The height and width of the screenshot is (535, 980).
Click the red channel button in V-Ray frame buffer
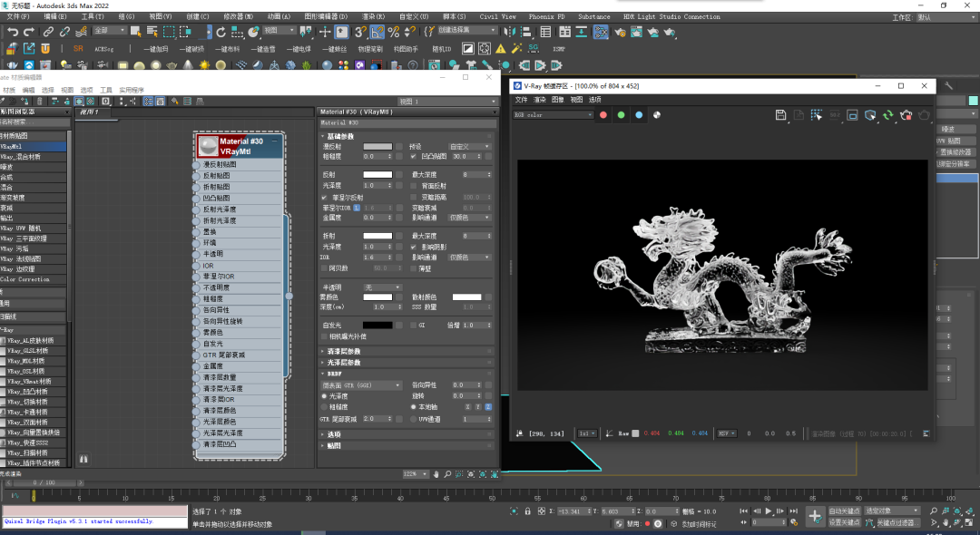tap(603, 115)
